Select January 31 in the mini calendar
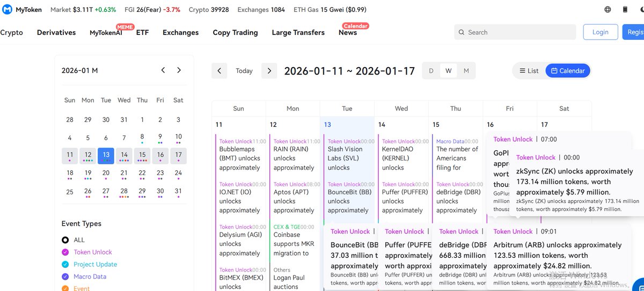This screenshot has width=644, height=291. tap(179, 192)
